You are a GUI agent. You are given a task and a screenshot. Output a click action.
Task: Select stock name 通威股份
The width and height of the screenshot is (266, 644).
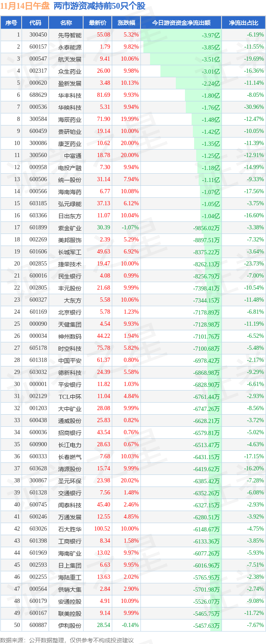pyautogui.click(x=70, y=420)
